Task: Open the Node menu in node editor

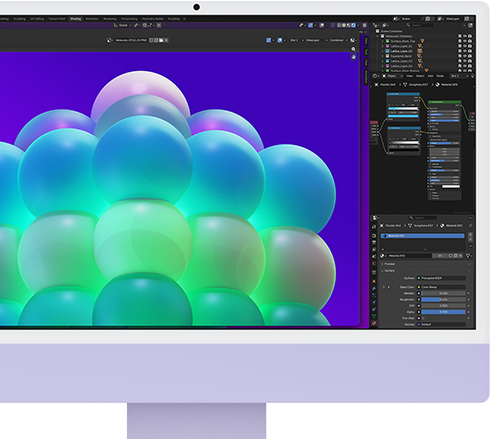Action: pos(440,76)
